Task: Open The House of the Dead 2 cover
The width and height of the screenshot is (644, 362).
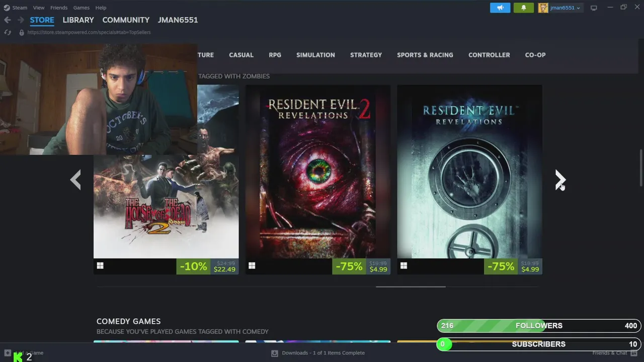Action: pos(166,207)
